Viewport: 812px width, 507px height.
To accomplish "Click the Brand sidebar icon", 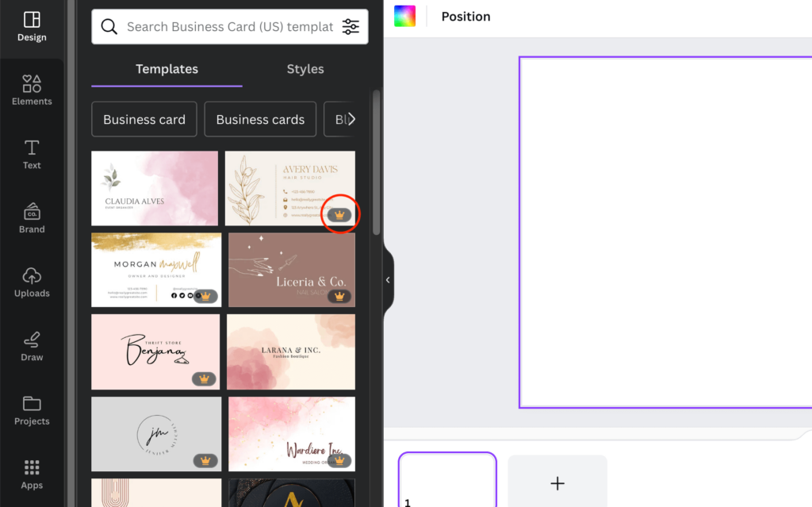I will [x=32, y=218].
